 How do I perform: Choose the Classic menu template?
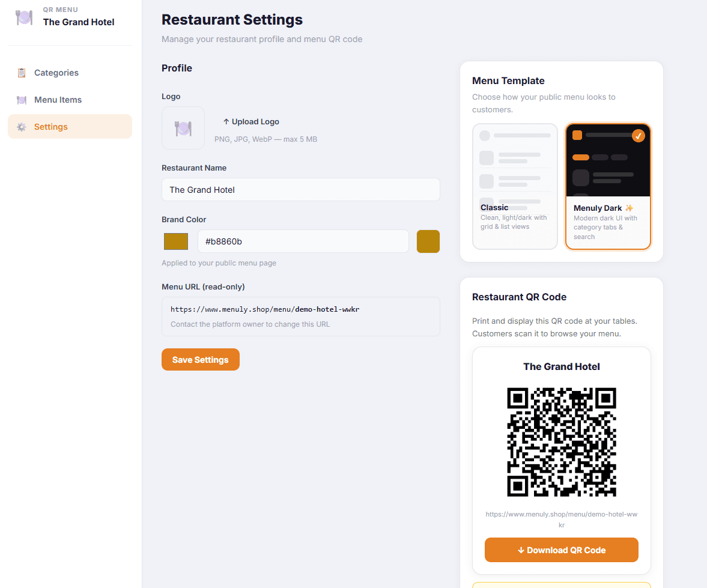[515, 186]
